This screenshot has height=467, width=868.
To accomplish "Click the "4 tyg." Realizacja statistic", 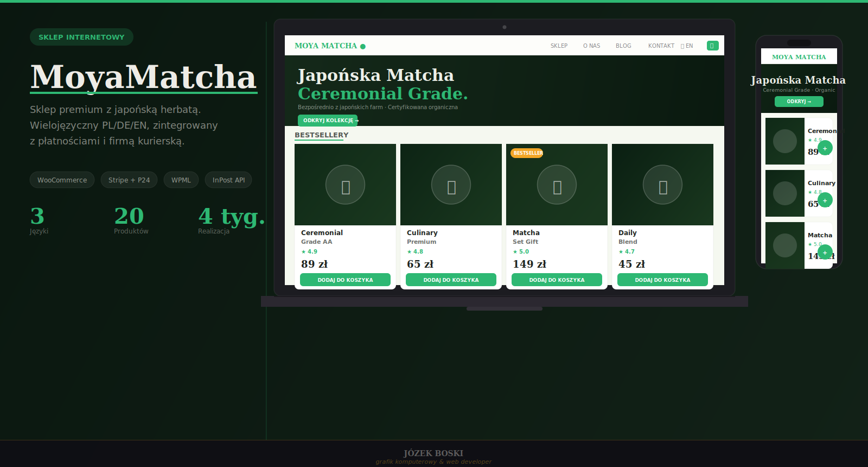I will coord(232,220).
